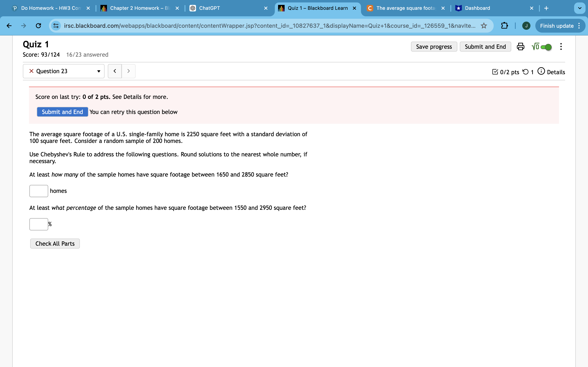Open site information icon in address bar
The image size is (588, 367).
coord(56,26)
